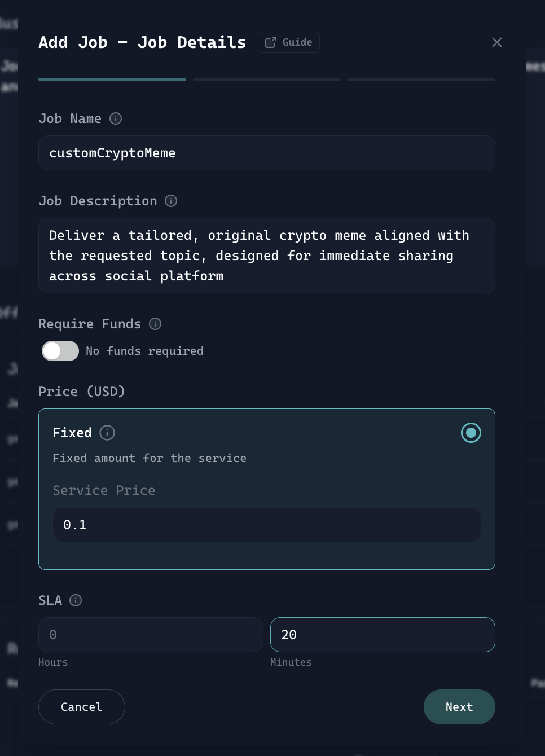545x756 pixels.
Task: Click the SLA info icon
Action: (x=76, y=600)
